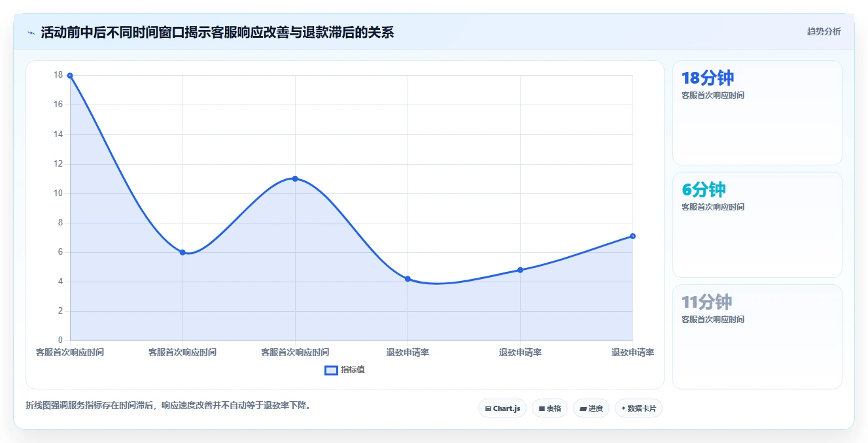Viewport: 868px width, 443px height.
Task: Click the chart title about 客服响应改善与退款滞后
Action: 217,32
